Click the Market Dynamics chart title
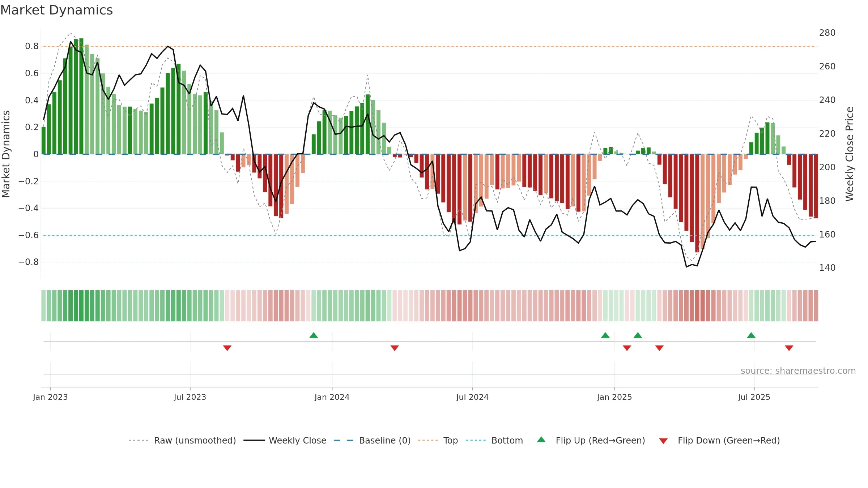Image resolution: width=868 pixels, height=488 pixels. (x=57, y=10)
